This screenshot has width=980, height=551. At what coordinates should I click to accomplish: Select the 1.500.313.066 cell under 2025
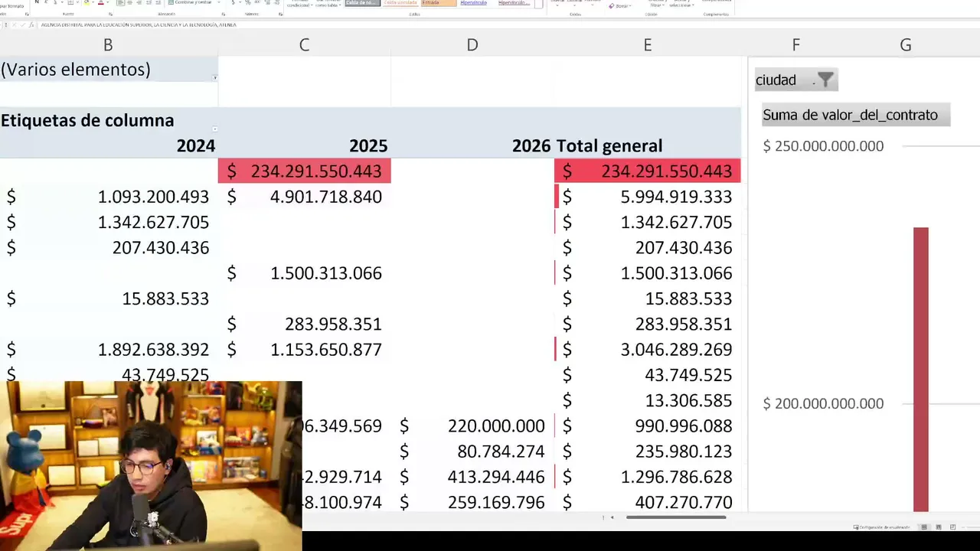click(304, 273)
